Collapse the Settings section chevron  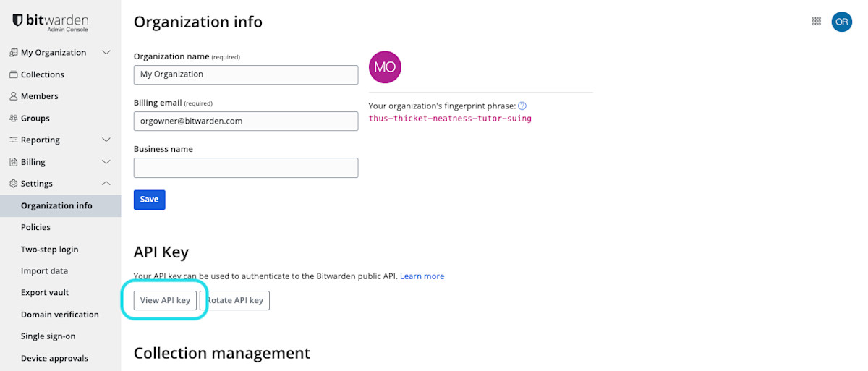tap(106, 184)
